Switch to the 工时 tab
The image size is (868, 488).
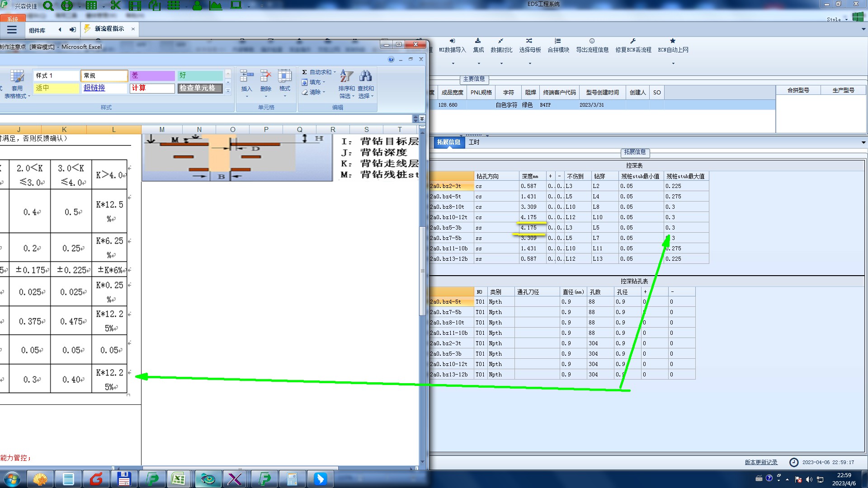(474, 142)
